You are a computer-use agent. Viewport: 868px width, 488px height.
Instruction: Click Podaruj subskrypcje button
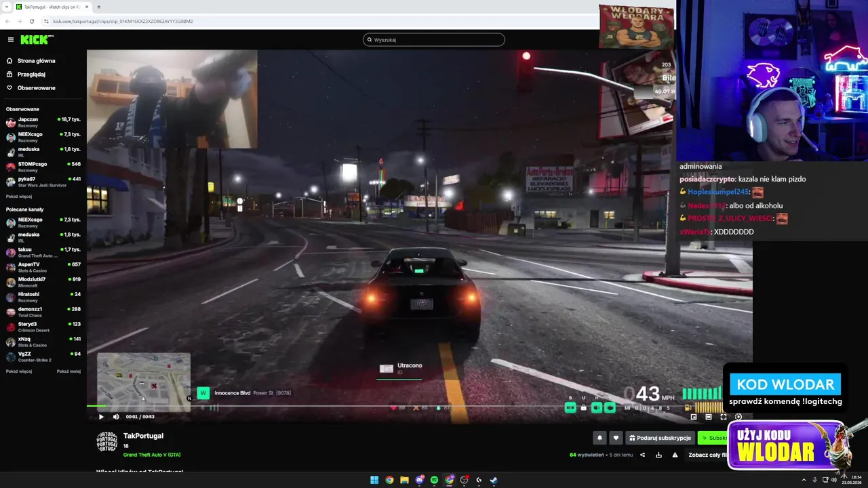(660, 438)
